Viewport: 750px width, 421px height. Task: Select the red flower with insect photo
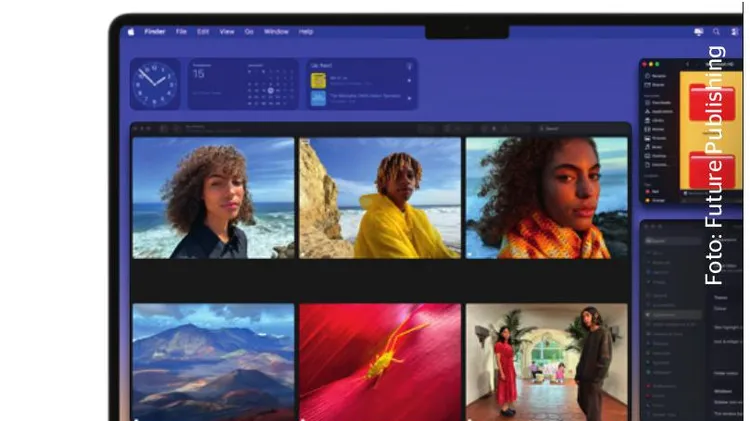click(380, 360)
